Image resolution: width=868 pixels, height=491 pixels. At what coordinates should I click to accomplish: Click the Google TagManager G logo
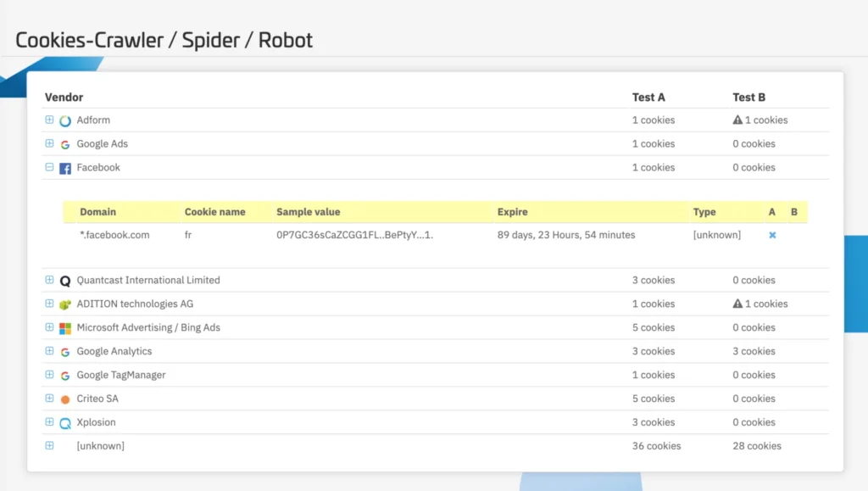click(x=65, y=376)
